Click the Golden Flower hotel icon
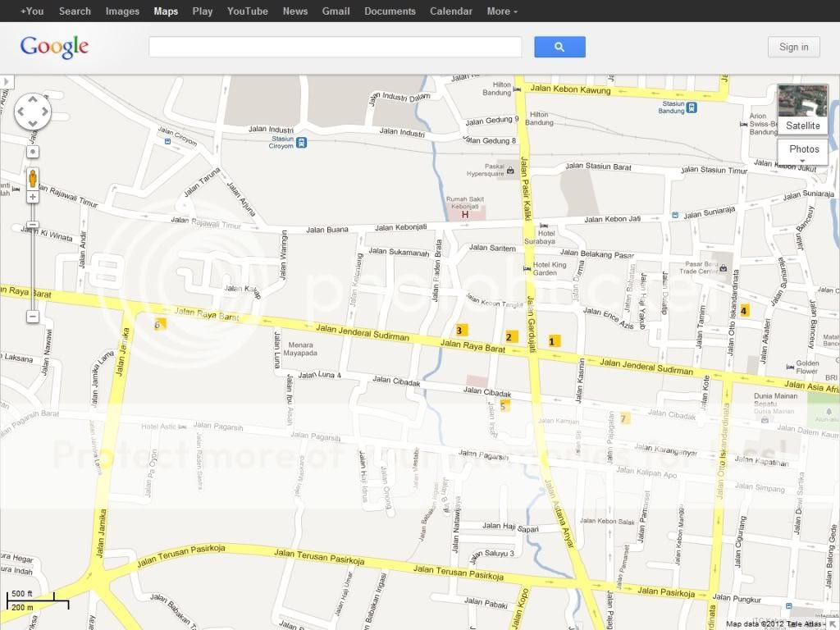Screen dimensions: 840x630 pos(790,367)
